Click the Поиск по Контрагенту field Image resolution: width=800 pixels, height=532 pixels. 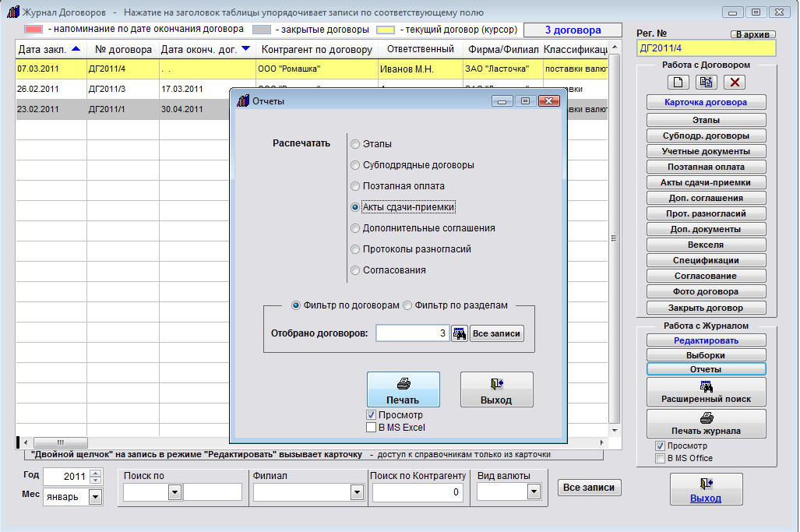pyautogui.click(x=418, y=493)
